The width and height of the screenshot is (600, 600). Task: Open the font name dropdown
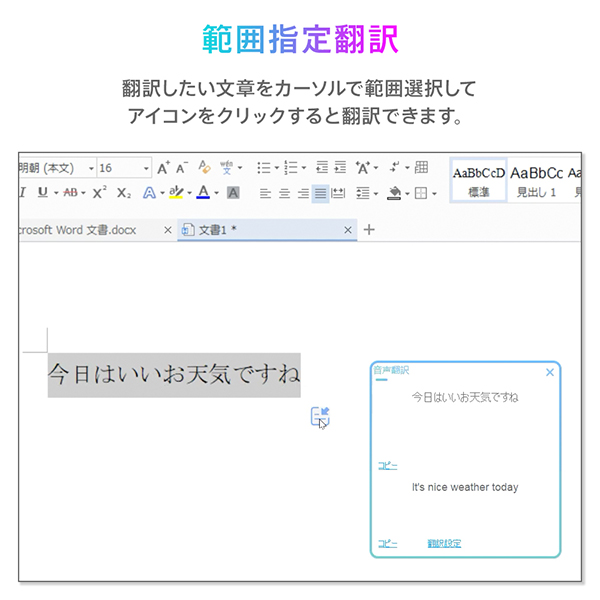coord(91,168)
